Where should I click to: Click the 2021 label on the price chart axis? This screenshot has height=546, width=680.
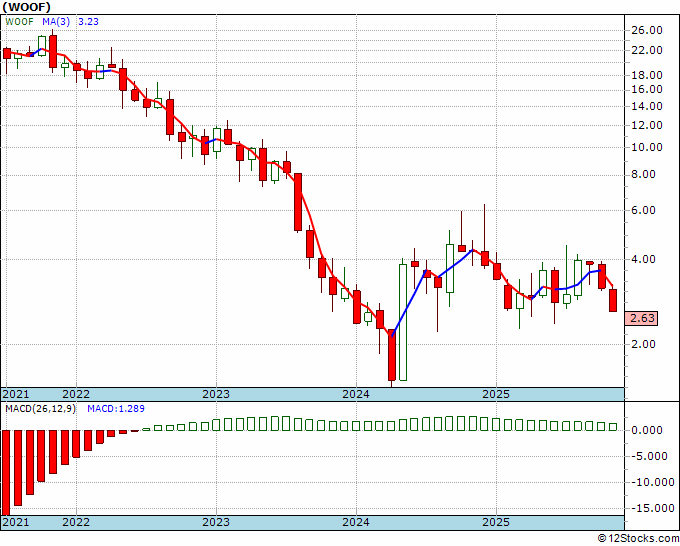click(16, 394)
